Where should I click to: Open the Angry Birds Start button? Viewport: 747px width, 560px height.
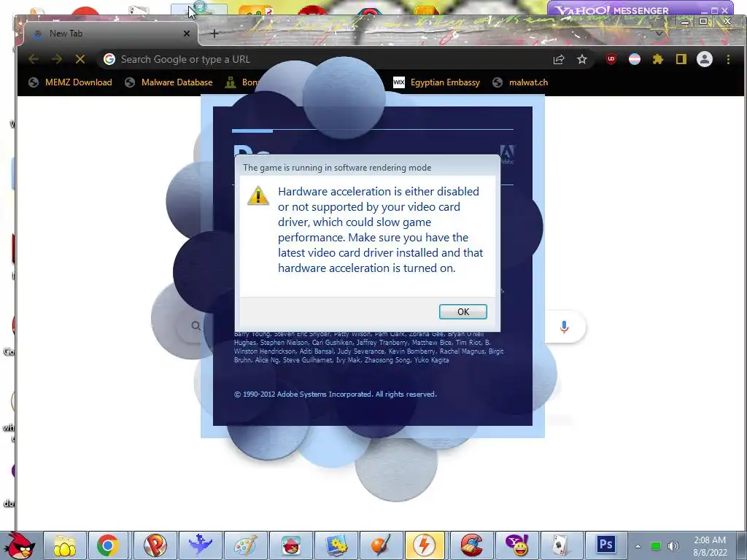click(x=20, y=545)
